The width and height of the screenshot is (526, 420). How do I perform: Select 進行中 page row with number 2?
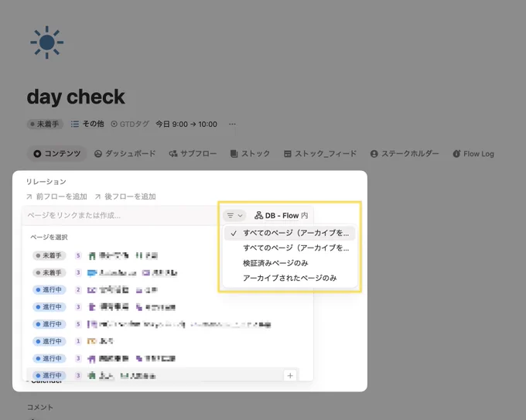point(162,290)
